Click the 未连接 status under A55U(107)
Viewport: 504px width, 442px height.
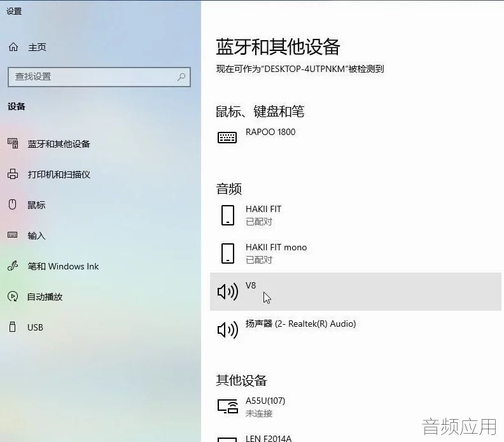[259, 413]
